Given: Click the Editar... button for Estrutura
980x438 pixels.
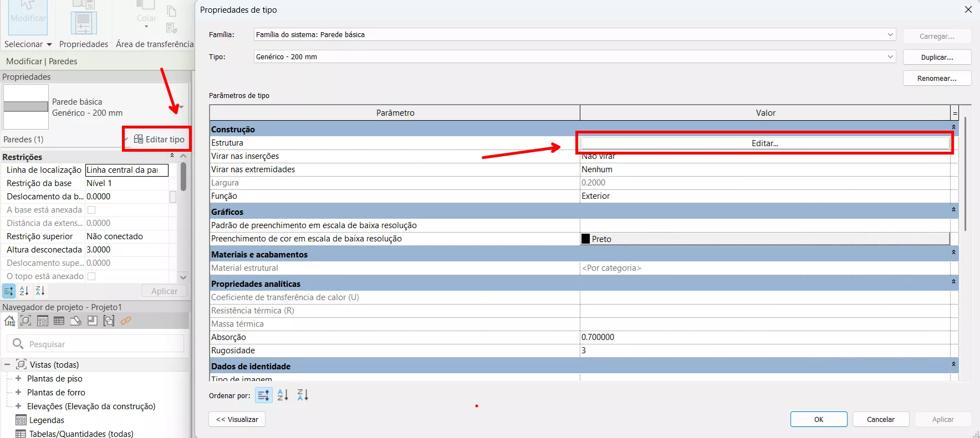Looking at the screenshot, I should click(x=764, y=143).
